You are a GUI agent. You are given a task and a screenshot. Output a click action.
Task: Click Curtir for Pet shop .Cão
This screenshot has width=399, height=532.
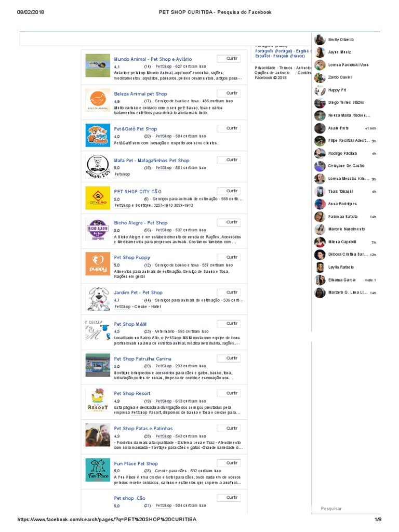[229, 498]
